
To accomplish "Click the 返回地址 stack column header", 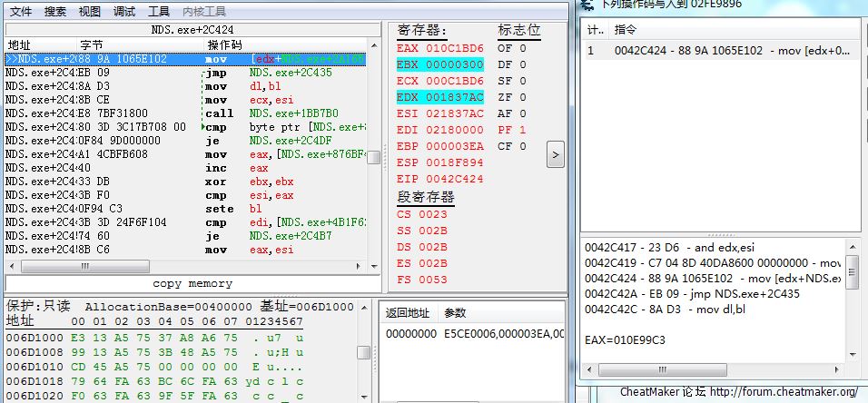I will coord(406,313).
